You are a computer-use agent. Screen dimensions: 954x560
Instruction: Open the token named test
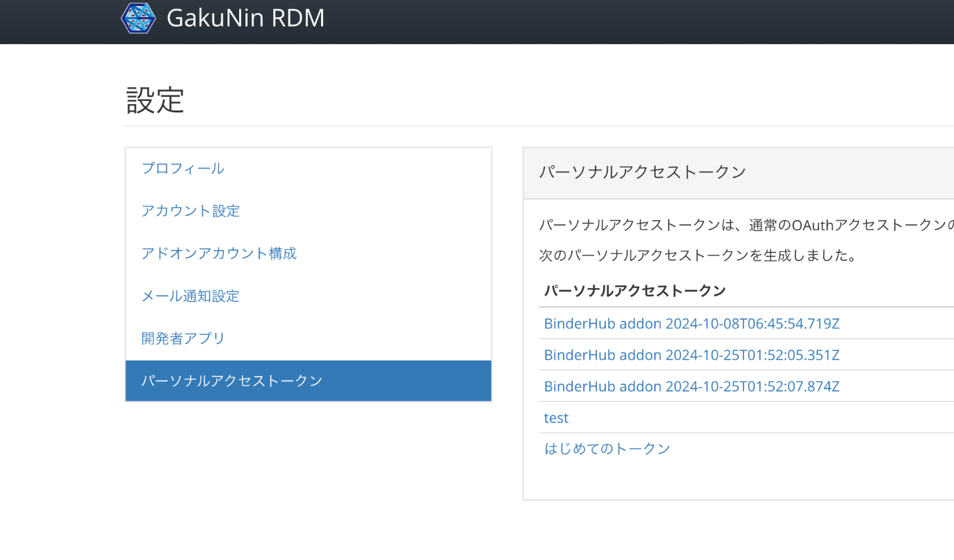(556, 418)
